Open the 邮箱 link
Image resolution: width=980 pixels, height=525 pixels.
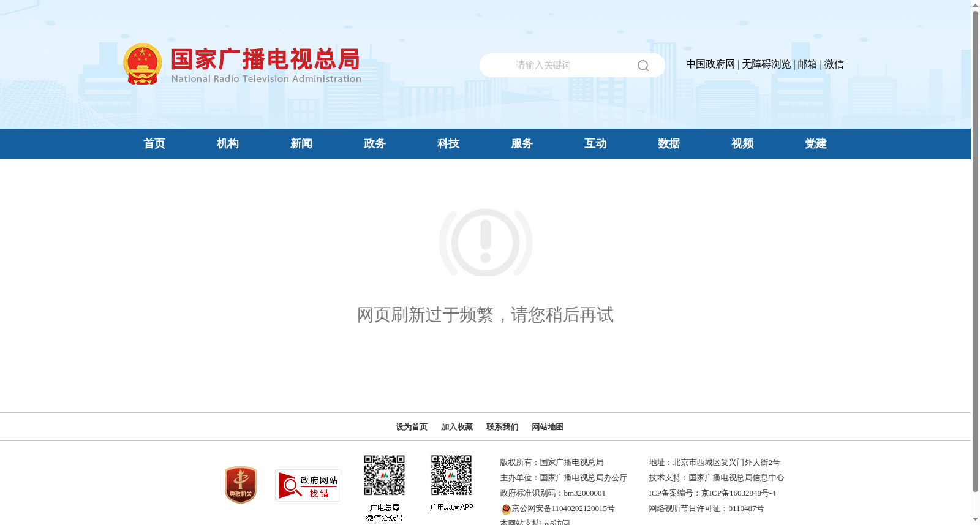click(807, 64)
